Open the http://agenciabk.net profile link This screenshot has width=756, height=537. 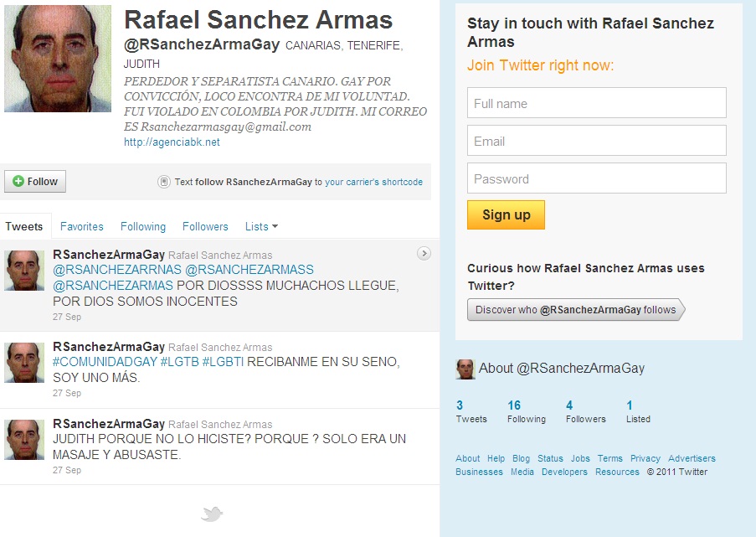pos(172,142)
